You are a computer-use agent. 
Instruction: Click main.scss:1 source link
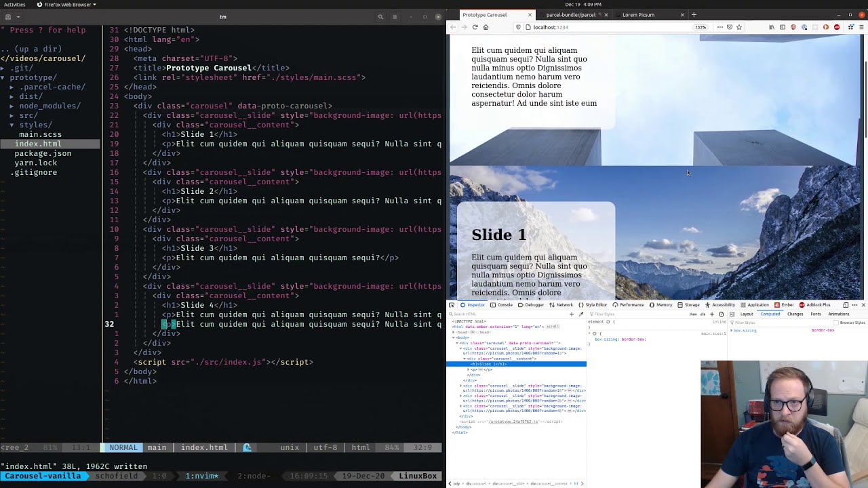coord(713,333)
